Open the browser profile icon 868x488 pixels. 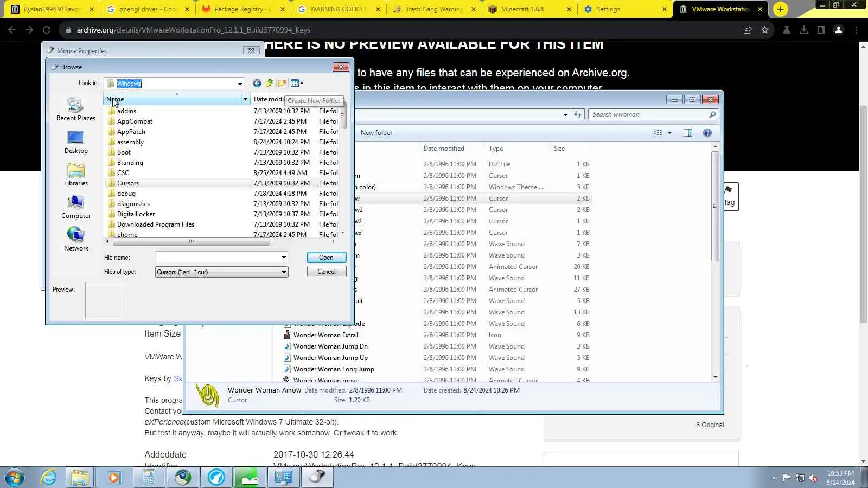coord(839,30)
